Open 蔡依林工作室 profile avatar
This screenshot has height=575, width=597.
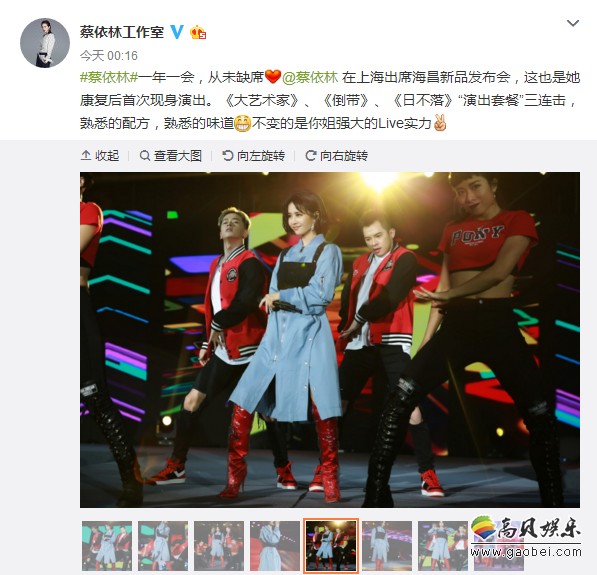(45, 43)
